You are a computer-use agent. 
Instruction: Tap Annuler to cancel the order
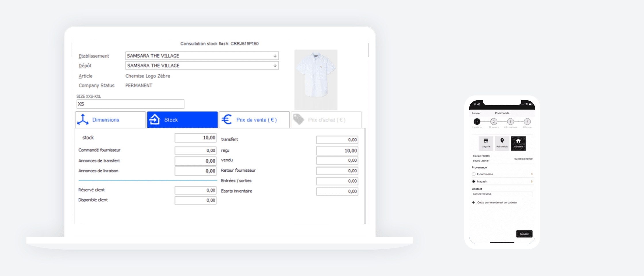coord(476,113)
